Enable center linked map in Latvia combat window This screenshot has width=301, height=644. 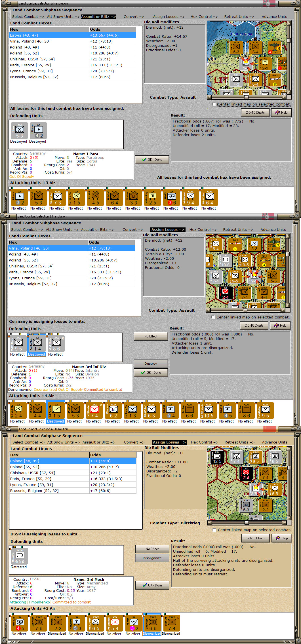click(214, 104)
